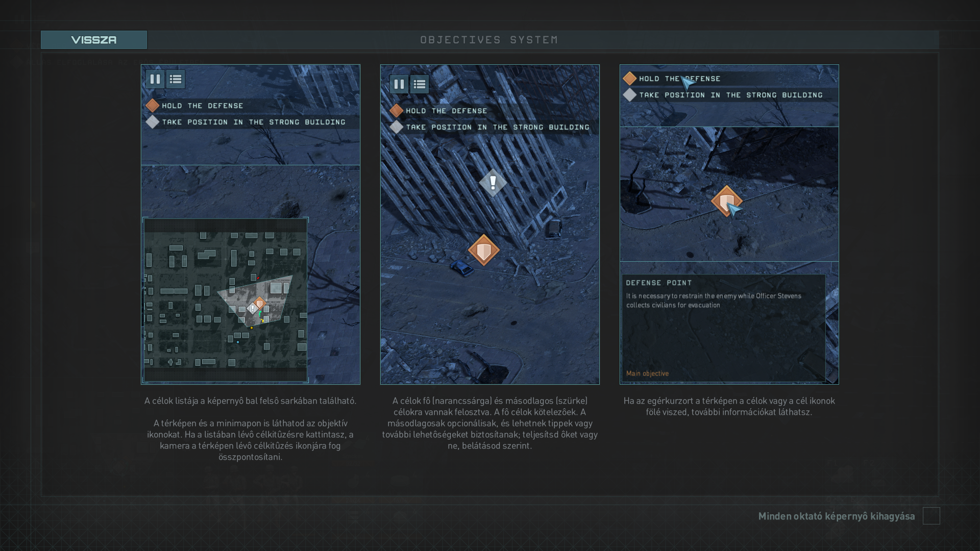Click objectives list icon in left image

tap(176, 79)
